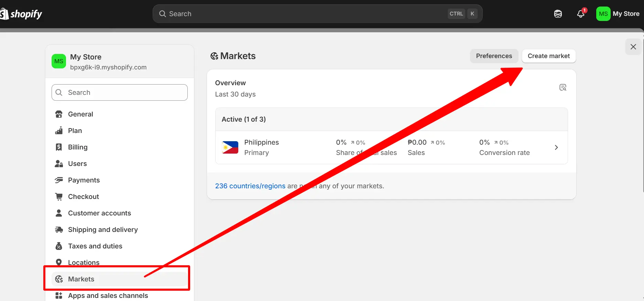Viewport: 644px width, 301px height.
Task: Open the Sidekick assistant icon in the top bar
Action: click(x=558, y=14)
